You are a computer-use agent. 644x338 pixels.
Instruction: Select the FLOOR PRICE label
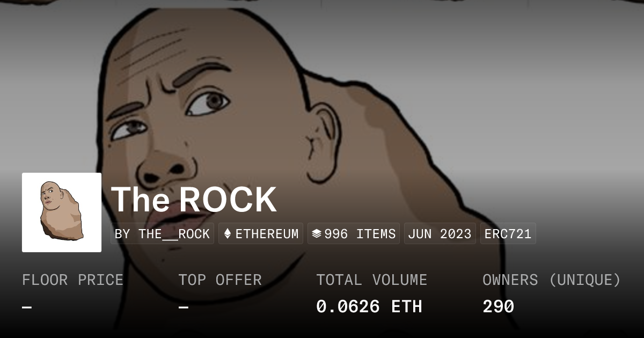click(x=72, y=280)
